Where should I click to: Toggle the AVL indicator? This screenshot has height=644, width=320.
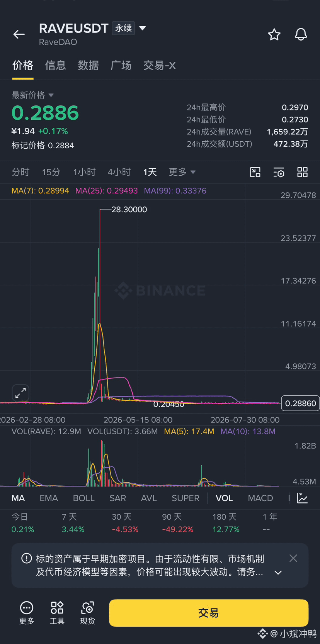[x=149, y=498]
